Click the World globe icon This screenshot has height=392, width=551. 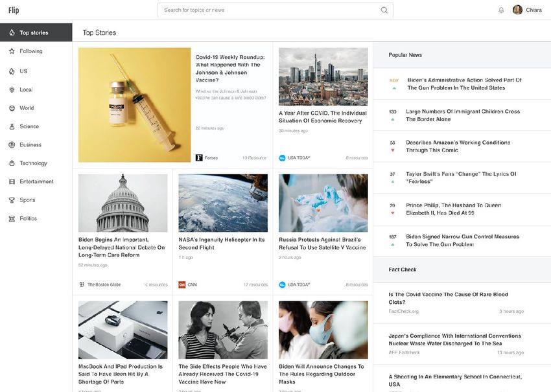(12, 108)
